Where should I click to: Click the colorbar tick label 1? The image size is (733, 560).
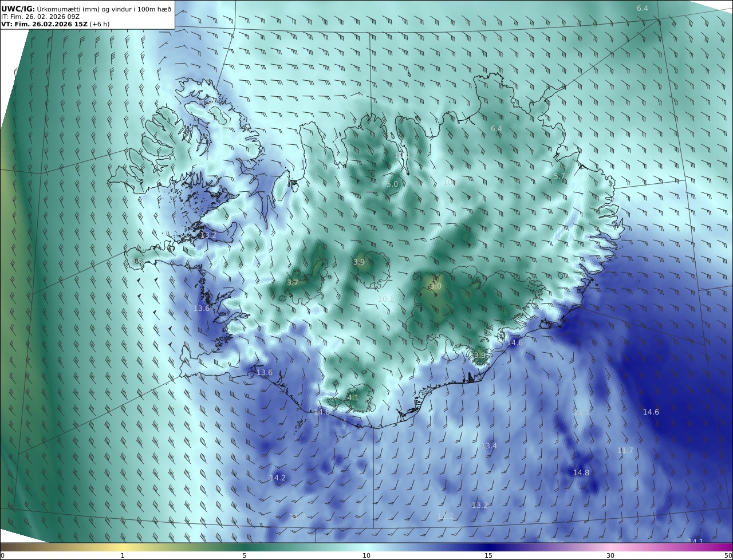(x=123, y=555)
